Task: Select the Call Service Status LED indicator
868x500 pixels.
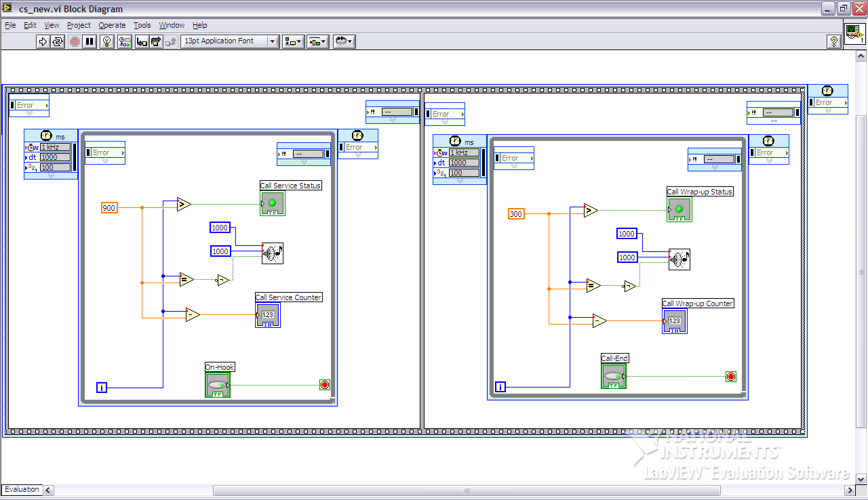Action: tap(273, 203)
